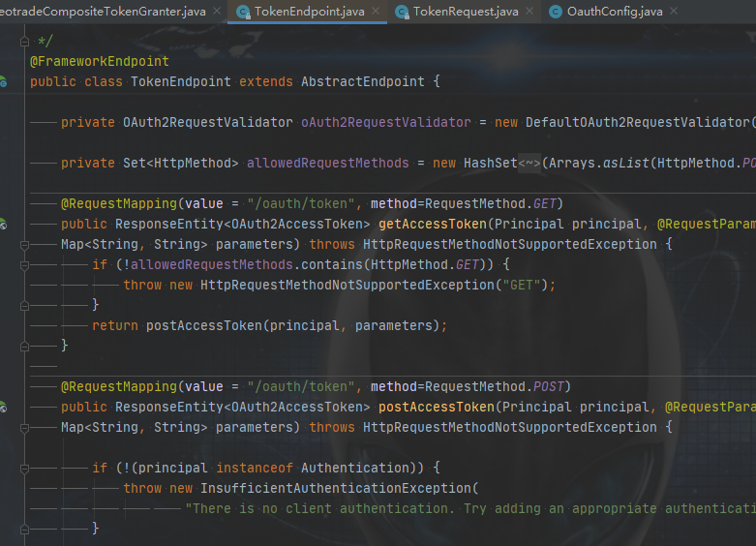The image size is (756, 546).
Task: Click Arrays.asList call text
Action: pos(599,163)
